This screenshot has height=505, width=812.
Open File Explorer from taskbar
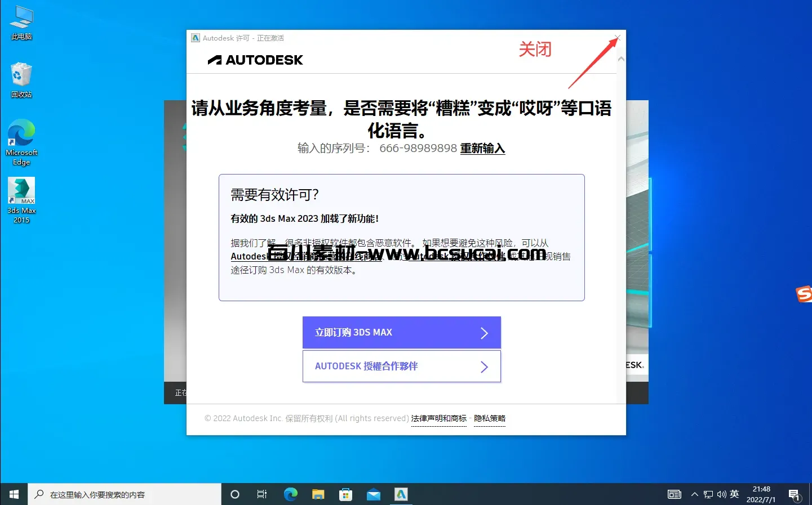(x=318, y=494)
